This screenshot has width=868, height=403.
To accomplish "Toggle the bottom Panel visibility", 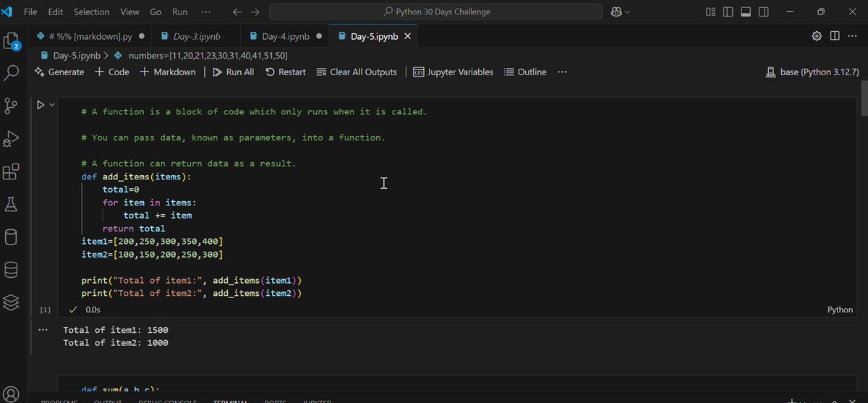I will click(x=746, y=12).
